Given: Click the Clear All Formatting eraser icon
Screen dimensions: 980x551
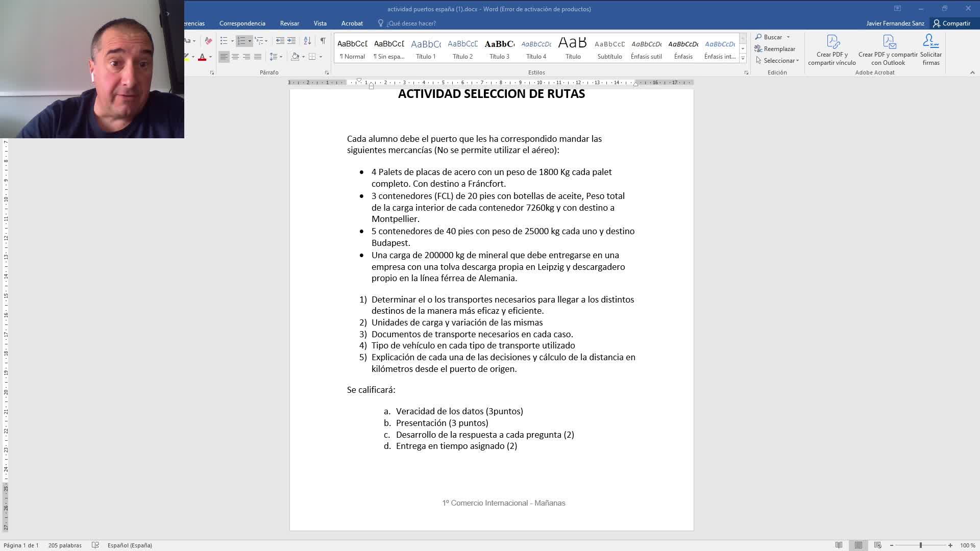Looking at the screenshot, I should [x=208, y=40].
